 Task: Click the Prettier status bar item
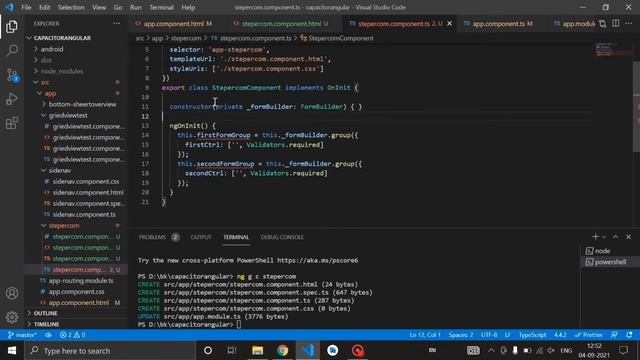(589, 335)
